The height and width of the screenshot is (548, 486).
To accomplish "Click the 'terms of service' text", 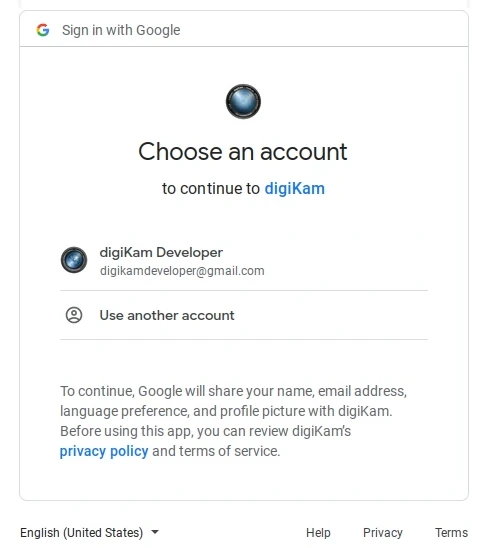I will pos(230,451).
